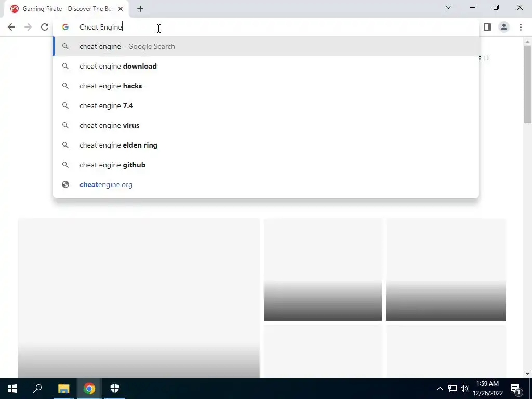Image resolution: width=532 pixels, height=399 pixels.
Task: Click search icon beside 'cheat engine download'
Action: click(x=65, y=66)
